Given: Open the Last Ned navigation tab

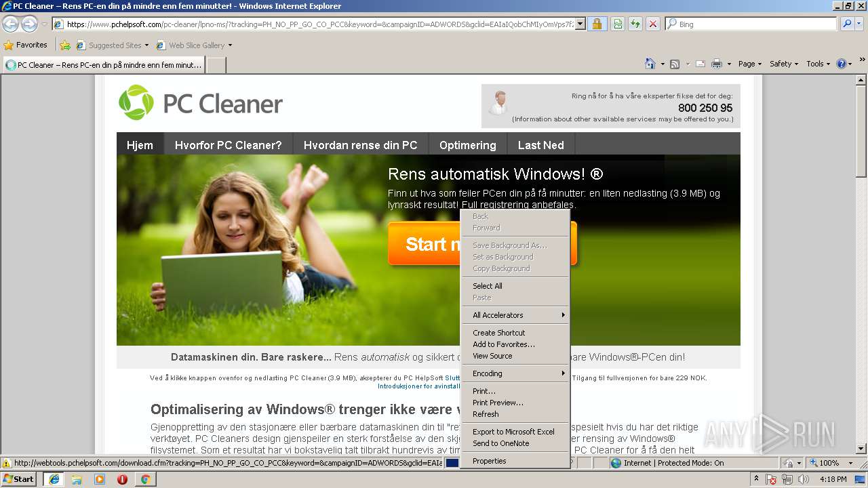Looking at the screenshot, I should pos(540,144).
